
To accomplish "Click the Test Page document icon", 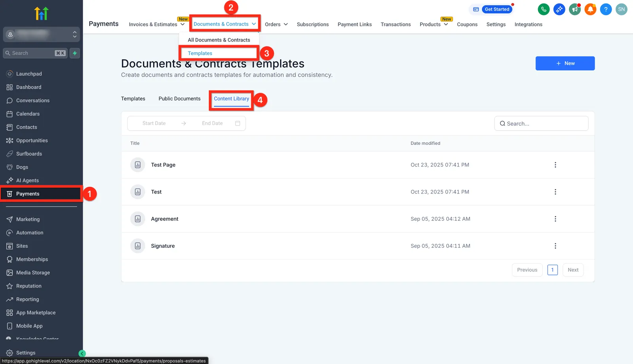I will (138, 165).
